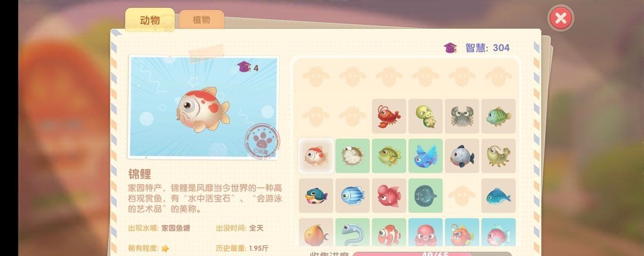644x256 pixels.
Task: Close the collection book with red X
Action: pos(561,19)
